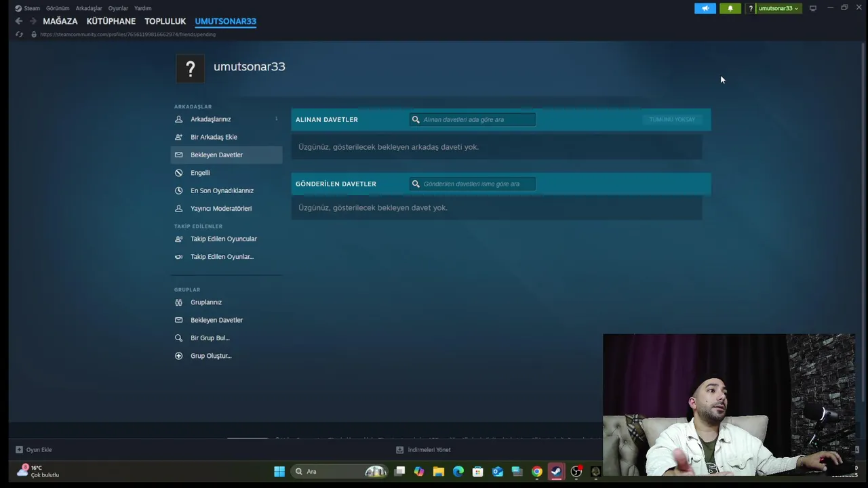This screenshot has height=488, width=868.
Task: Open the weather widget showing 16°C
Action: pyautogui.click(x=38, y=471)
